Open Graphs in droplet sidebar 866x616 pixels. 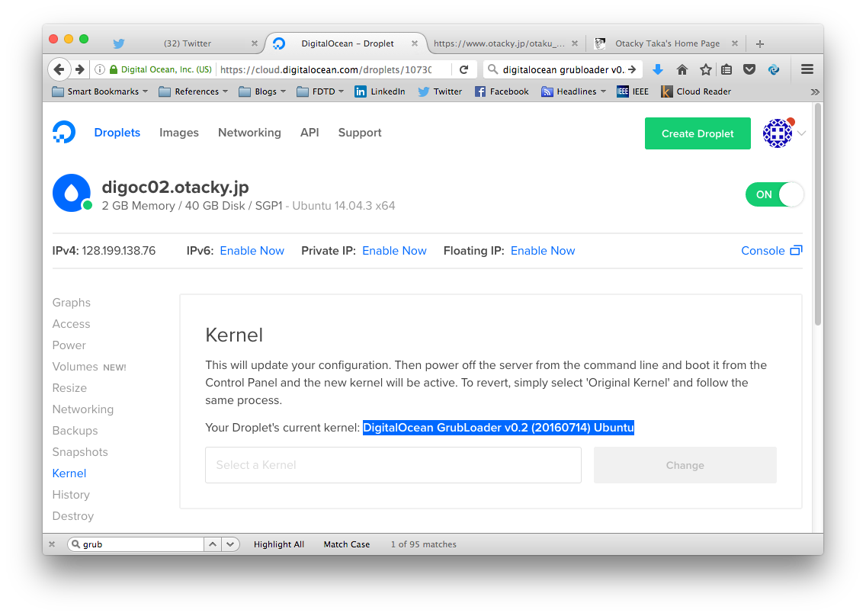point(72,303)
